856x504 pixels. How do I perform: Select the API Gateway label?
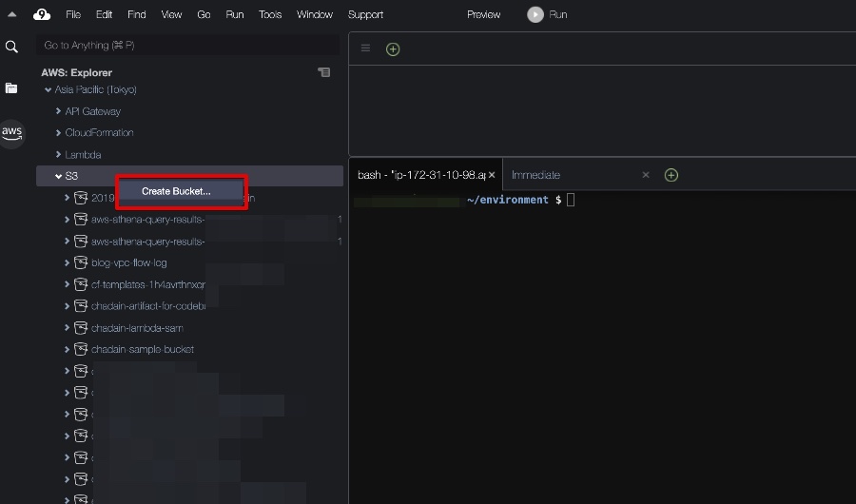pos(93,111)
